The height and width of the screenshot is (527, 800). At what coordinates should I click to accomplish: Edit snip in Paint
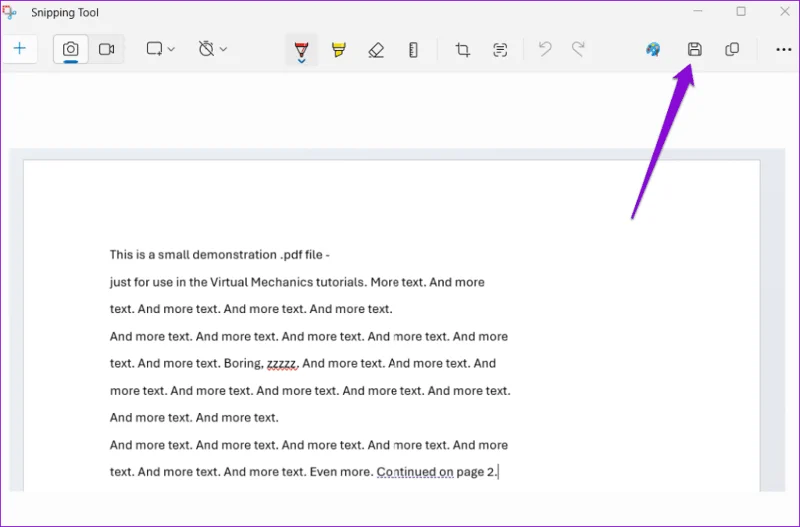point(653,49)
